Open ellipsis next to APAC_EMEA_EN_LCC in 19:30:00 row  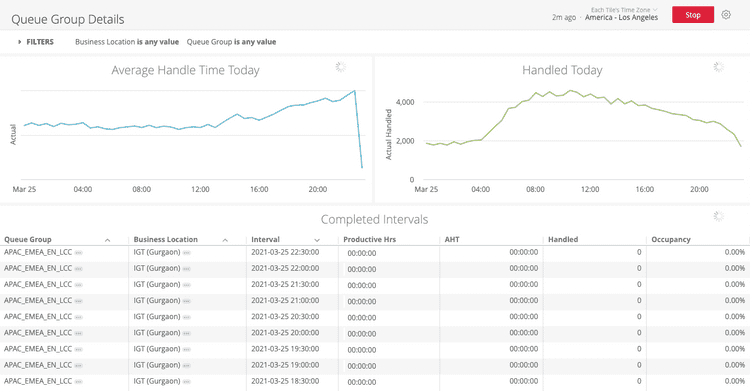[x=78, y=349]
